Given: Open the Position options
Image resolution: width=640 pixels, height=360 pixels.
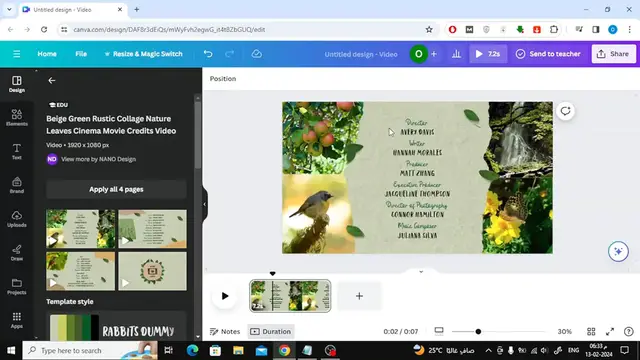Looking at the screenshot, I should (223, 79).
